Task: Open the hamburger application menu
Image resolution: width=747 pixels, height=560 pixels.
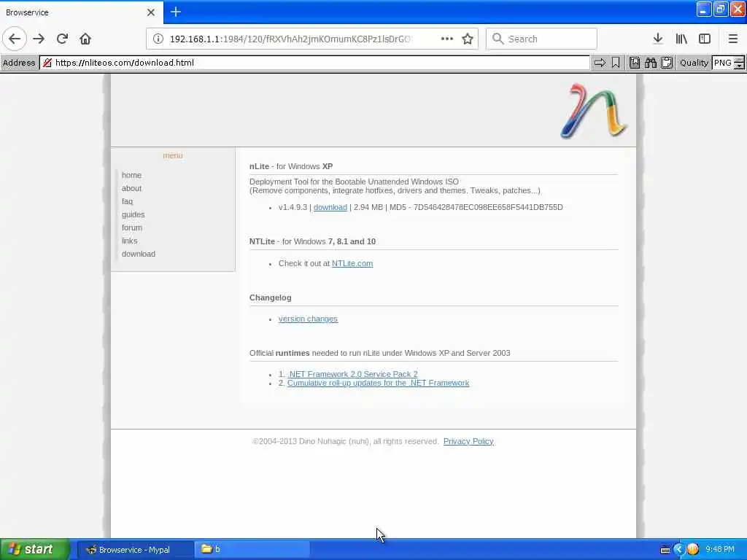Action: [x=733, y=39]
